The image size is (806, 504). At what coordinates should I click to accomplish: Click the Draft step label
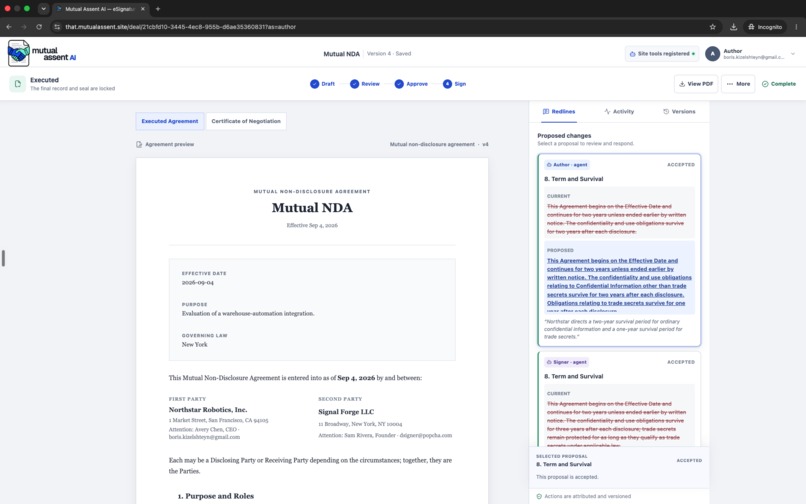(x=328, y=84)
